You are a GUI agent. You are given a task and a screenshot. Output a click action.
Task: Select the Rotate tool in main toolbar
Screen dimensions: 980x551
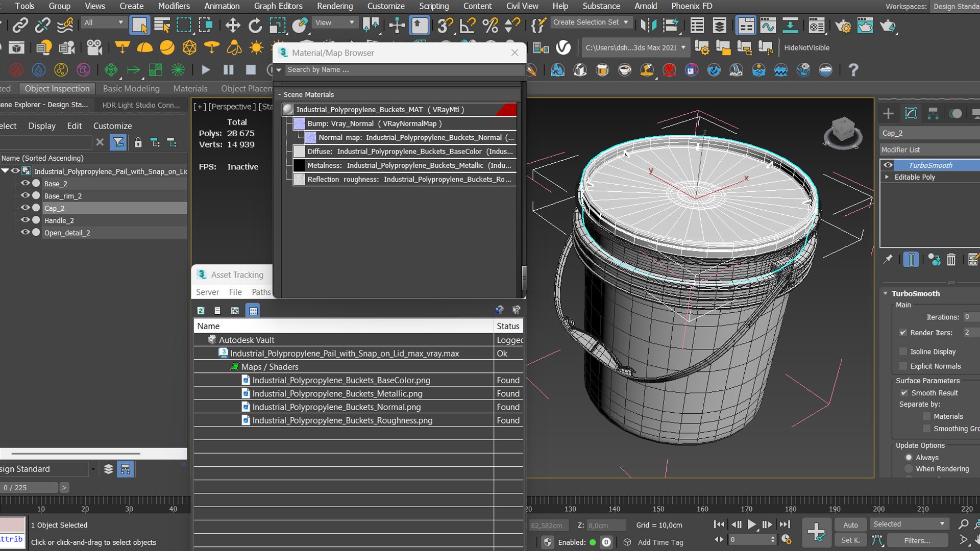coord(255,25)
